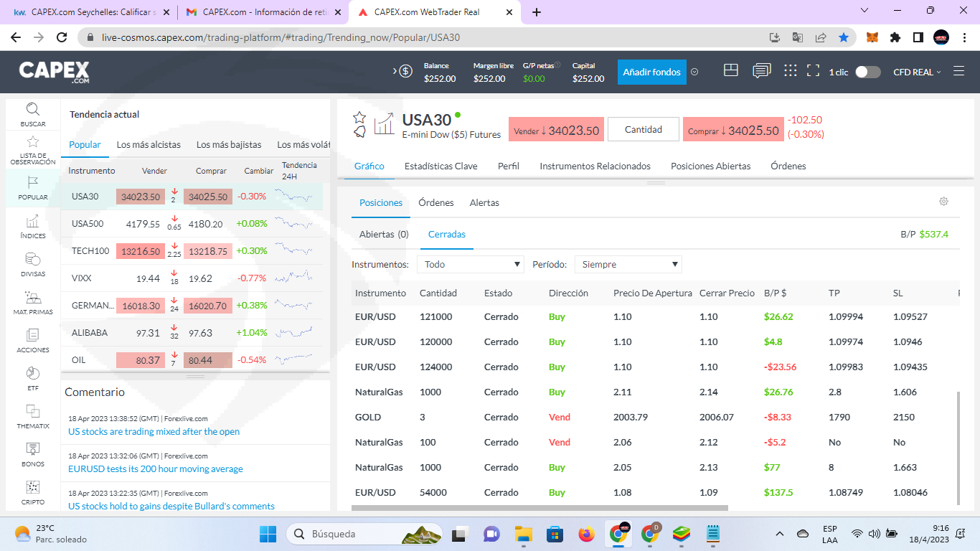980x551 pixels.
Task: Bookmark this page with star icon
Action: [844, 37]
